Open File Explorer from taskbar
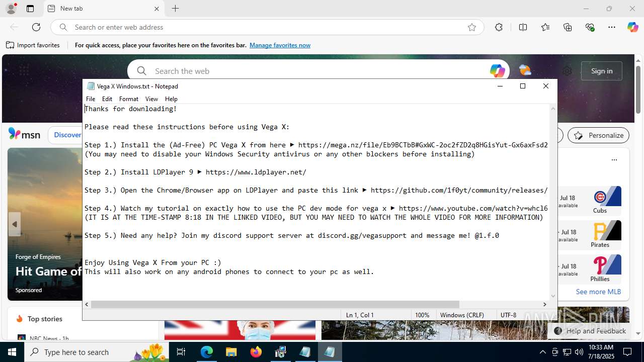Image resolution: width=644 pixels, height=362 pixels. (231, 352)
